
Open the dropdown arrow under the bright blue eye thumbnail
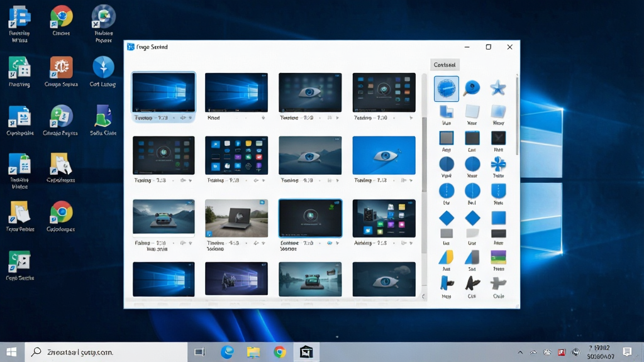click(x=411, y=180)
